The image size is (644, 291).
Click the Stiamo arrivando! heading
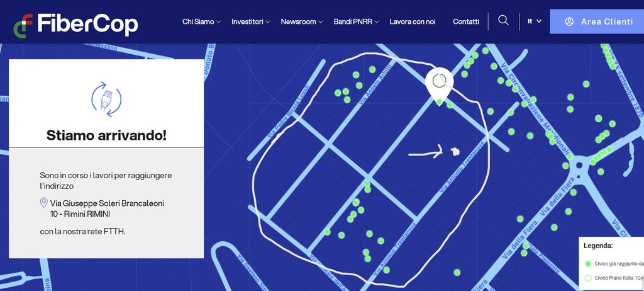[x=106, y=135]
